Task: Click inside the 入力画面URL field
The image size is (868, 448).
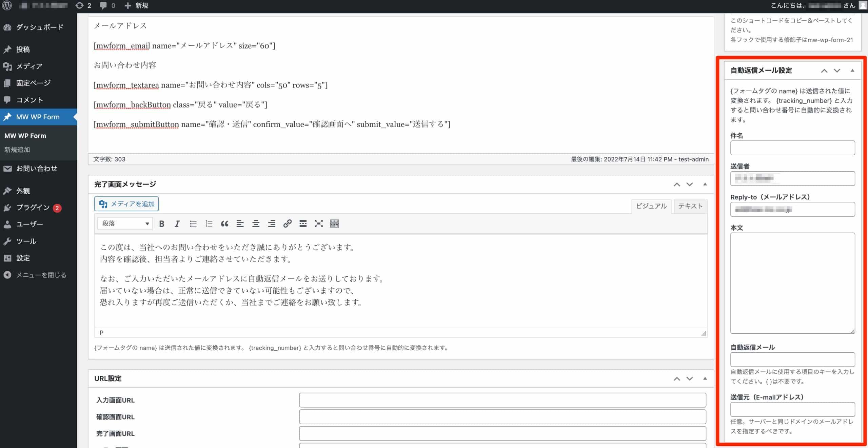Action: pyautogui.click(x=503, y=400)
